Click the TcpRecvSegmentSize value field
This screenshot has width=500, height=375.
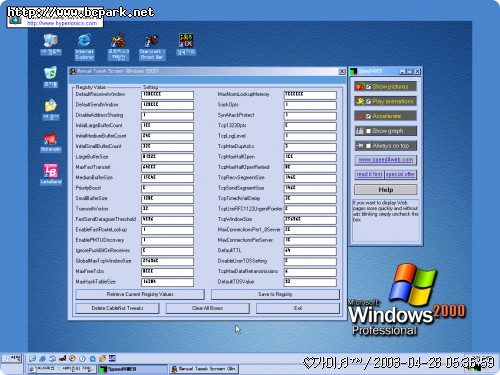tap(310, 178)
